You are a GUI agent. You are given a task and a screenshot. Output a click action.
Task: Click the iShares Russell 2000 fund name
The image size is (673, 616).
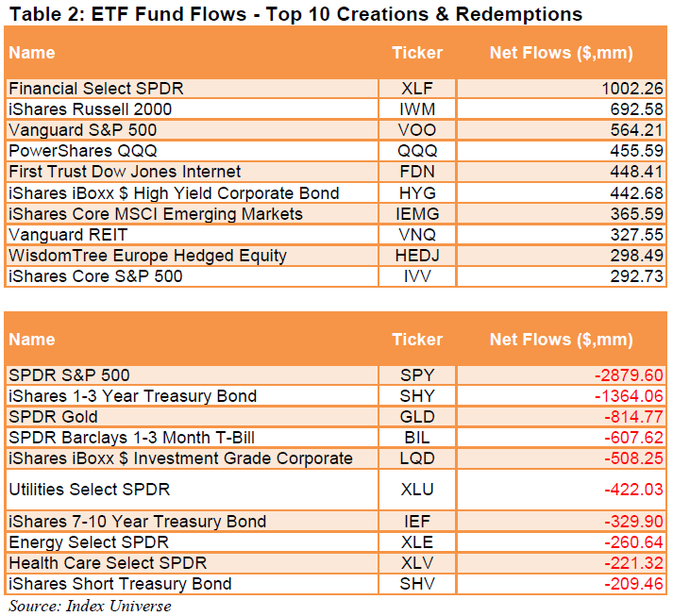(x=91, y=109)
